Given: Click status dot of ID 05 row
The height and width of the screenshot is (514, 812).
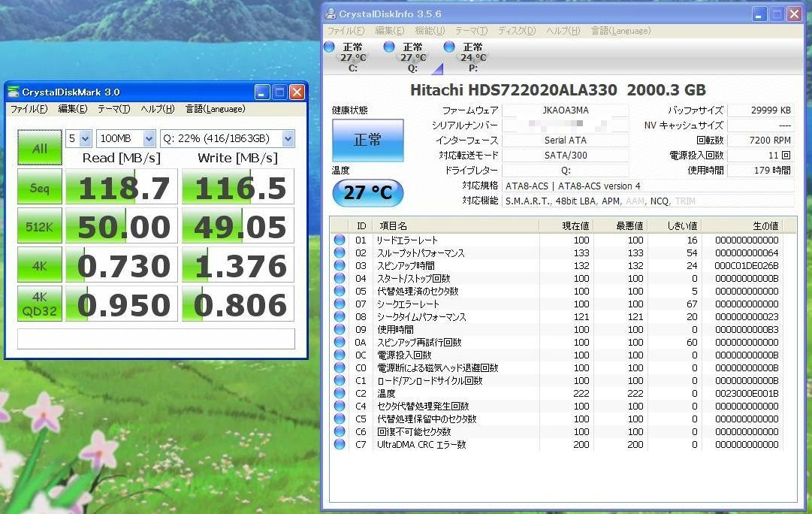Looking at the screenshot, I should tap(340, 292).
